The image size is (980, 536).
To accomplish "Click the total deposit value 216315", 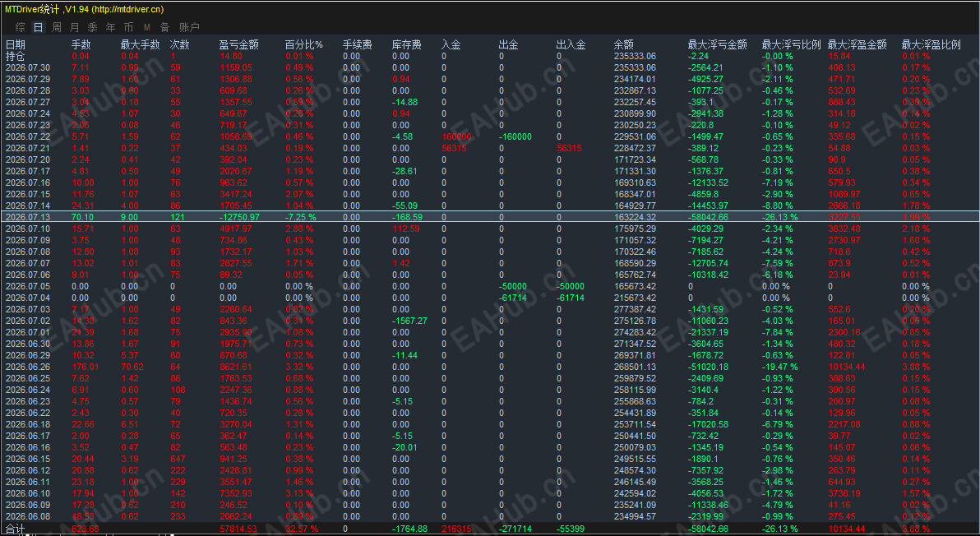I will click(x=457, y=529).
